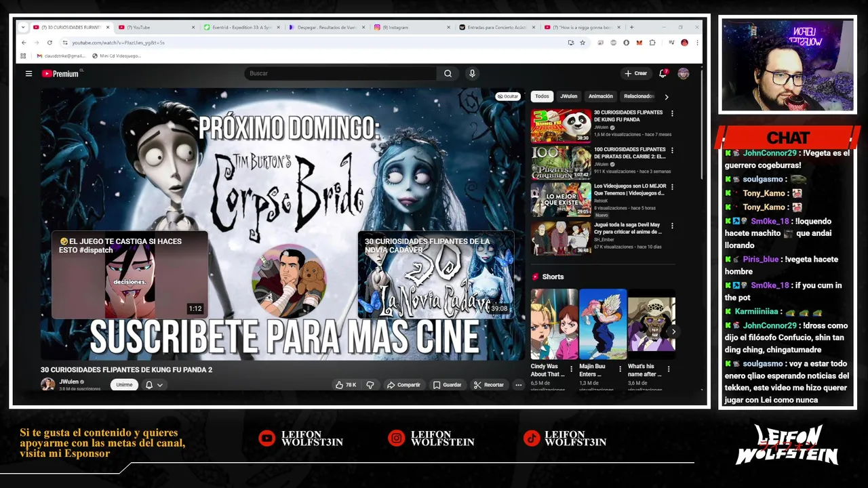Open a new browser tab with plus
868x488 pixels.
[x=631, y=27]
